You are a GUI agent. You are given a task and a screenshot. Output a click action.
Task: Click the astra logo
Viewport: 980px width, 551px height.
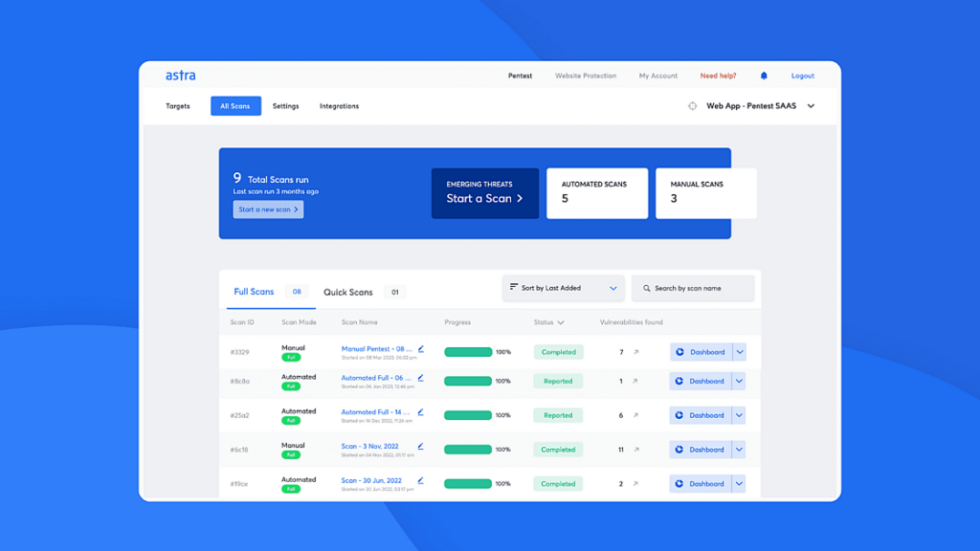pyautogui.click(x=181, y=76)
